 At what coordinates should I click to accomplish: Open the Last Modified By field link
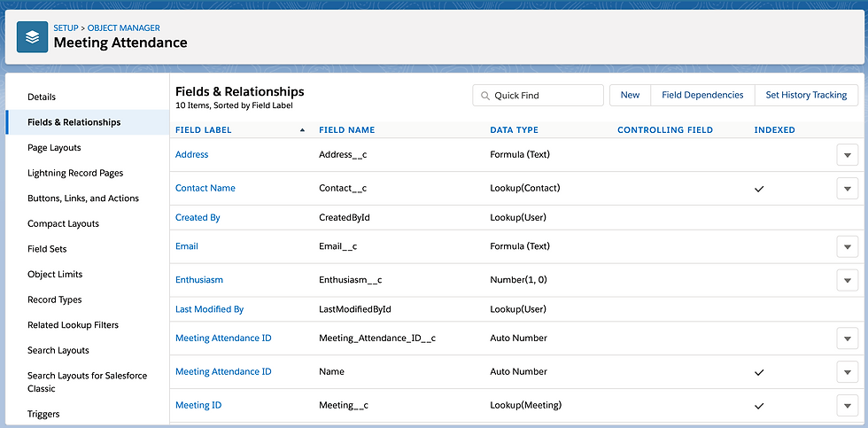pos(209,309)
